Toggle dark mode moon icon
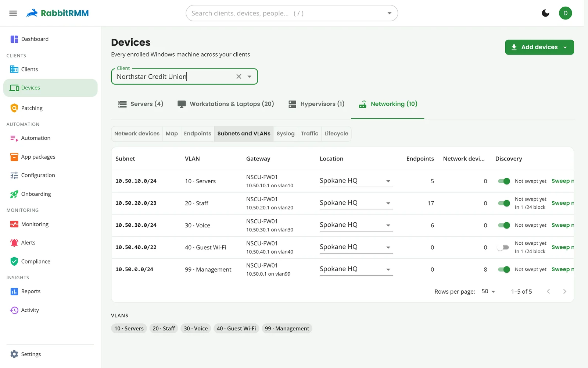The image size is (588, 368). [545, 13]
